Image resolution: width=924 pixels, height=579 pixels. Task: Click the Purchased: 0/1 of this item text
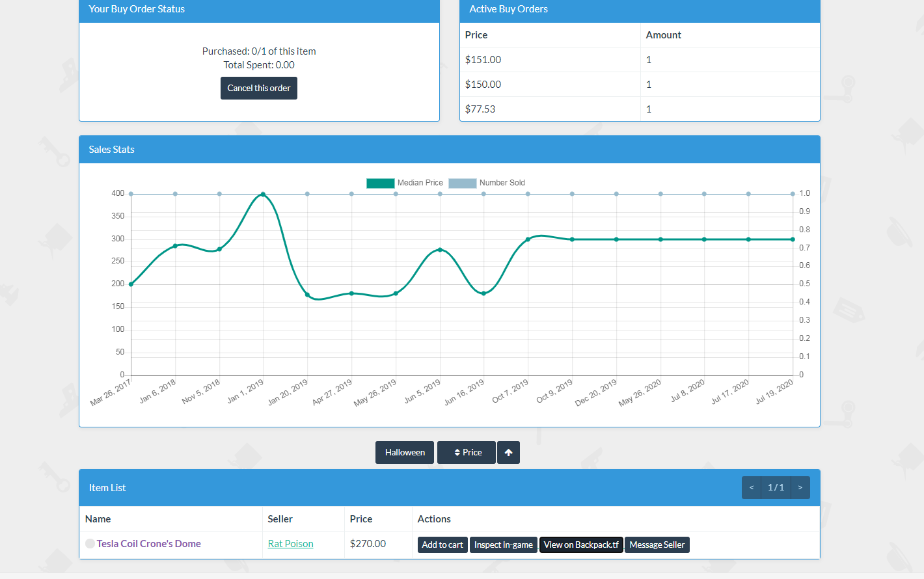pyautogui.click(x=259, y=51)
